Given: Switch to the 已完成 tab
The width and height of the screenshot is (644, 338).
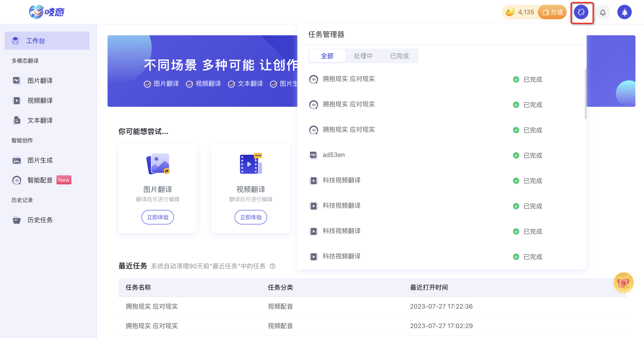Looking at the screenshot, I should 399,56.
